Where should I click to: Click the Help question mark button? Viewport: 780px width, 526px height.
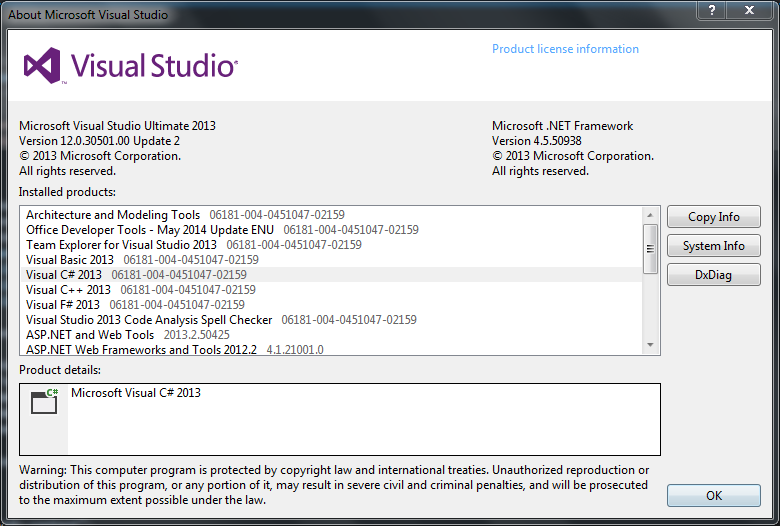(712, 10)
